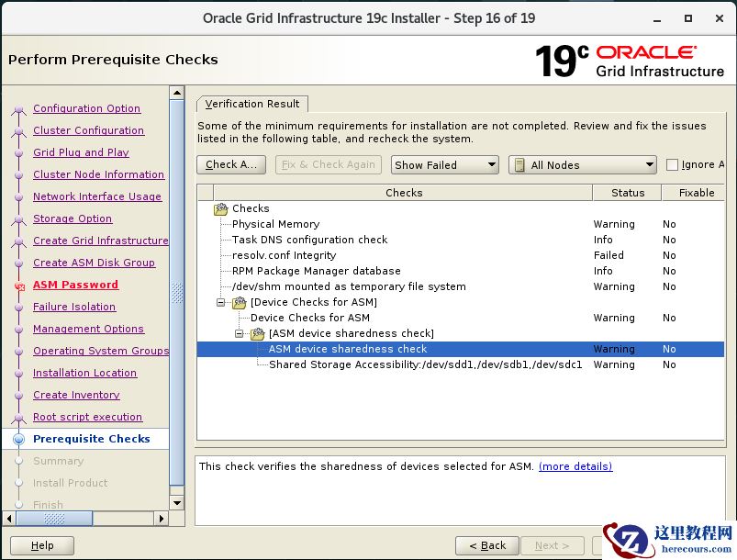Click the Storage Option step bullet
This screenshot has height=560, width=737.
18,219
